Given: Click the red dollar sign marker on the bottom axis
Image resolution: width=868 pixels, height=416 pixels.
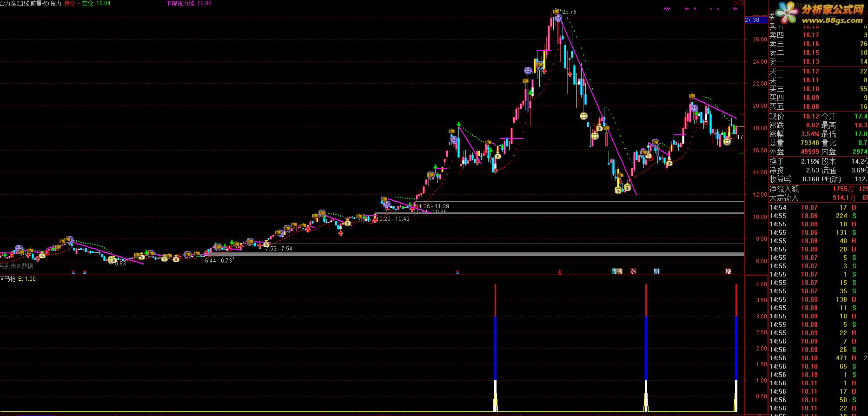Looking at the screenshot, I should pos(560,272).
